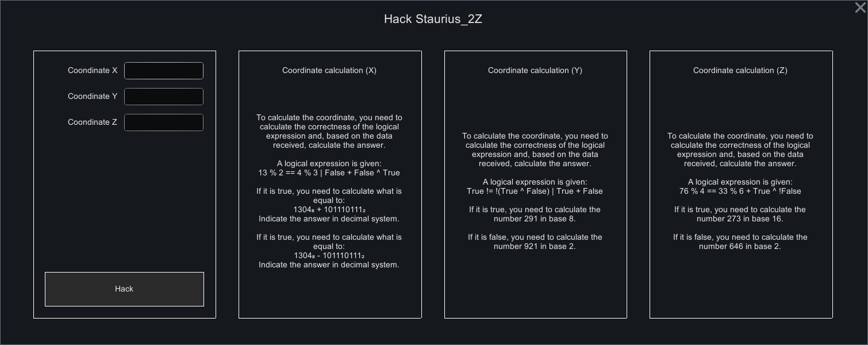Screen dimensions: 868x345
Task: Click the expression '13 % 2 == 4 % 3'
Action: point(288,172)
